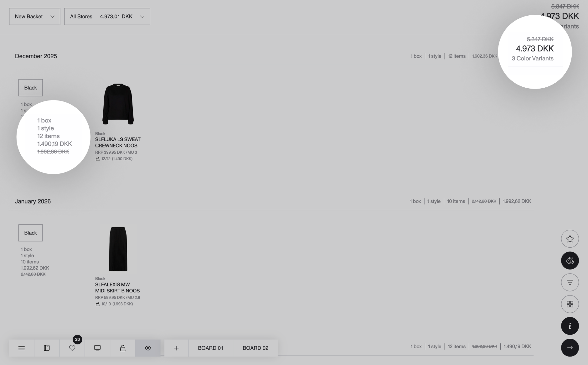Viewport: 588px width, 365px height.
Task: Click RRP 599,95 DKK /MU 2.8 text
Action: 118,297
